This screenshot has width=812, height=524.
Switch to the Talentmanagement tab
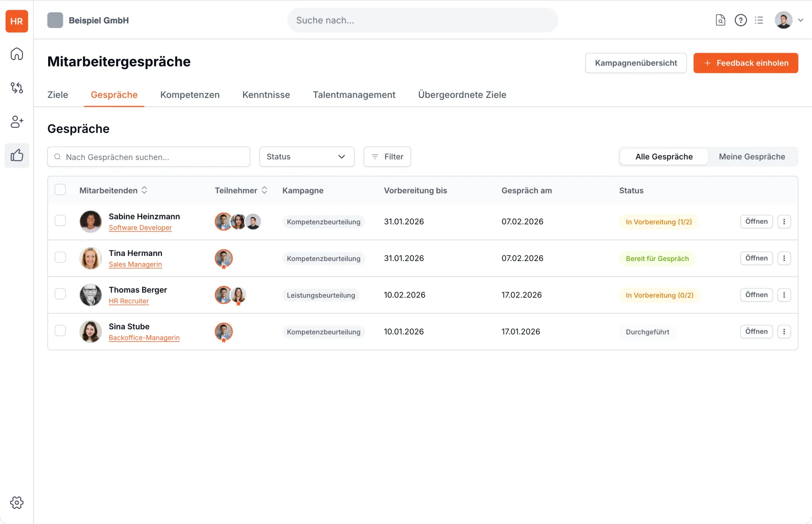click(354, 95)
